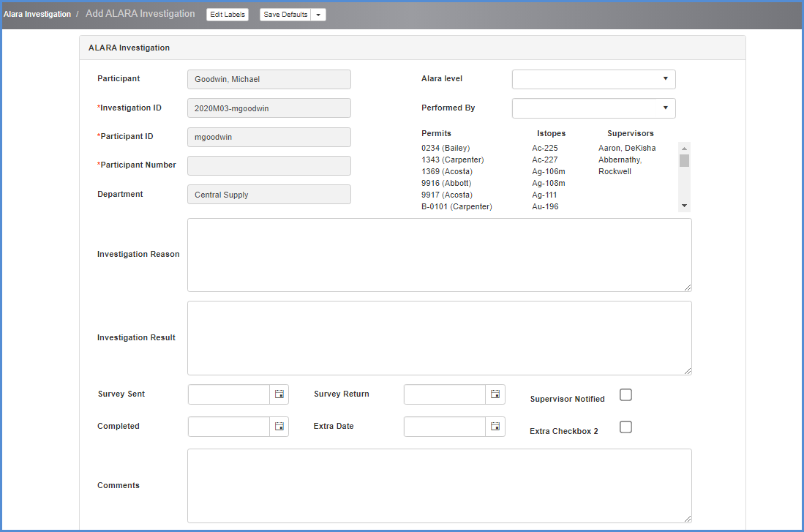Click the Extra Date input

445,427
